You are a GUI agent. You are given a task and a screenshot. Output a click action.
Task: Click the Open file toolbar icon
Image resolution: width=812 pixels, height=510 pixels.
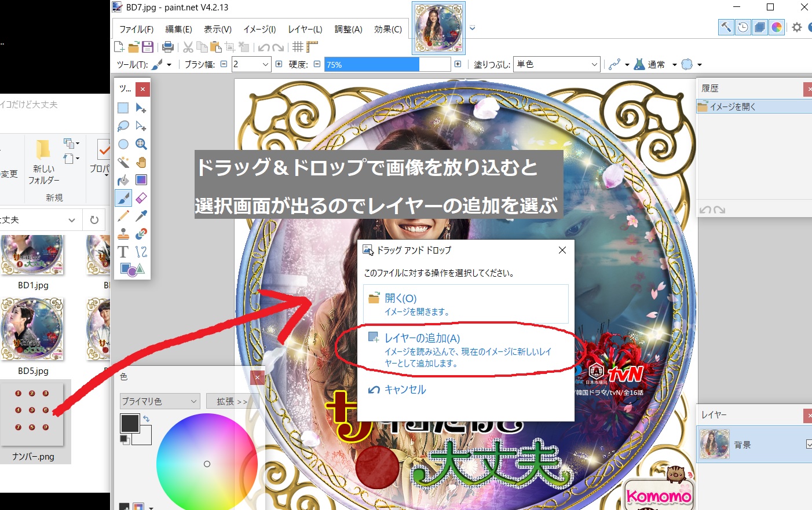click(134, 47)
